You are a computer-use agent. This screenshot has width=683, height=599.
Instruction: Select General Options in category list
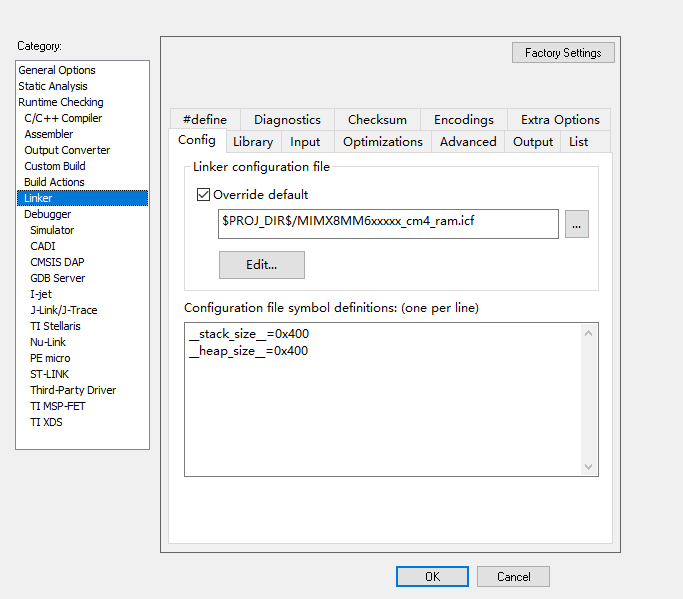(57, 70)
